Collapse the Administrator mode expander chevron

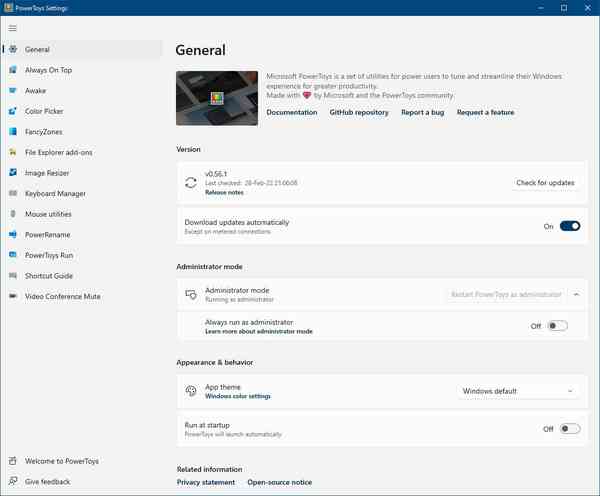(x=576, y=294)
